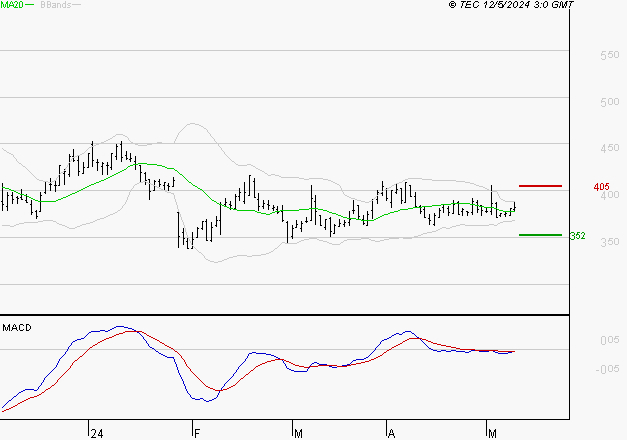This screenshot has width=627, height=440.
Task: Click the 400 price axis label
Action: pos(609,195)
